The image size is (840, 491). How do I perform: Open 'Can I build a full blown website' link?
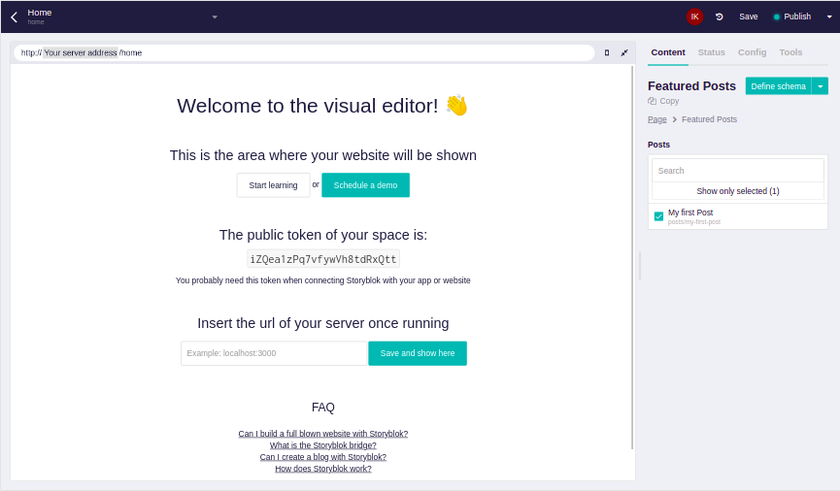pyautogui.click(x=323, y=434)
